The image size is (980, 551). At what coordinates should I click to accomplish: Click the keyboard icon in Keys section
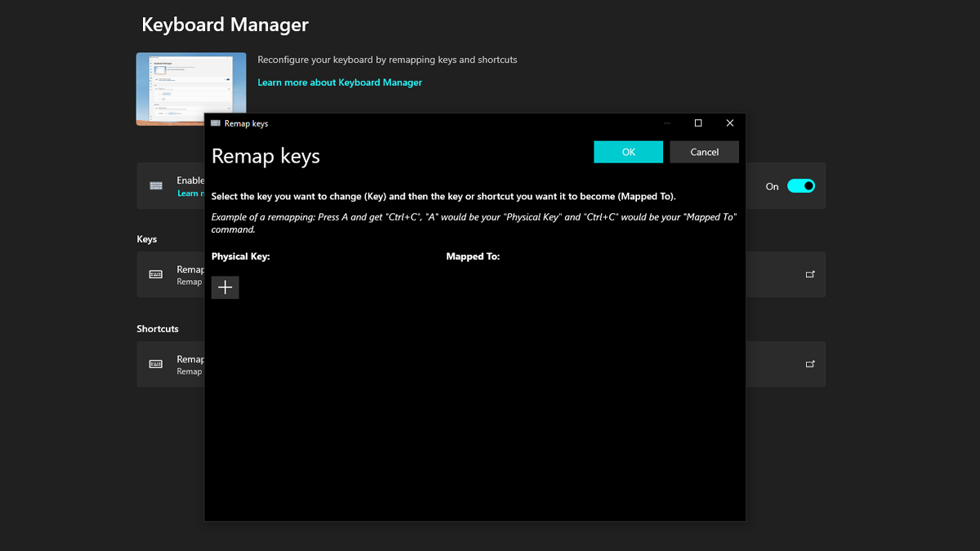pyautogui.click(x=156, y=274)
